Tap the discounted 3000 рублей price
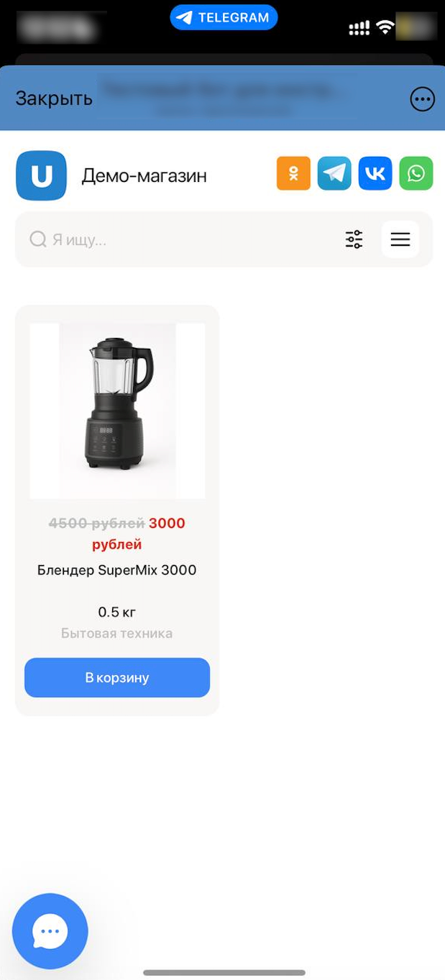The height and width of the screenshot is (980, 445). coord(139,533)
